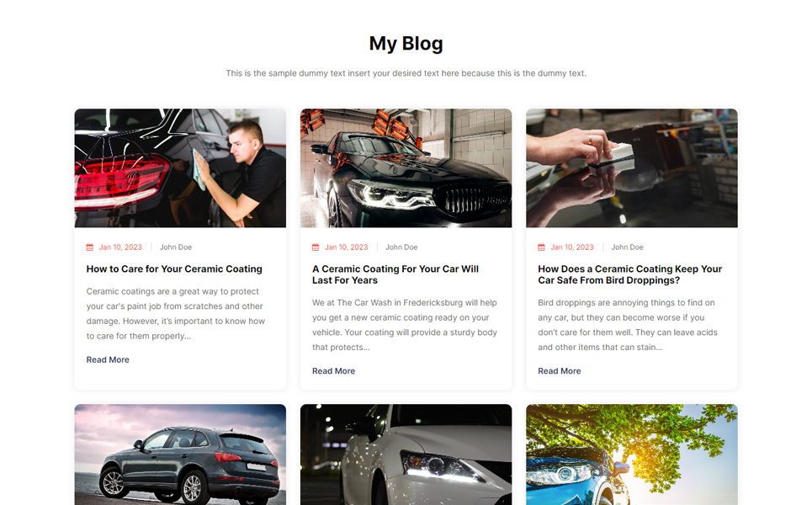Viewport: 812px width, 505px height.
Task: Click Jan 10, 2023 date on first card
Action: pos(120,247)
